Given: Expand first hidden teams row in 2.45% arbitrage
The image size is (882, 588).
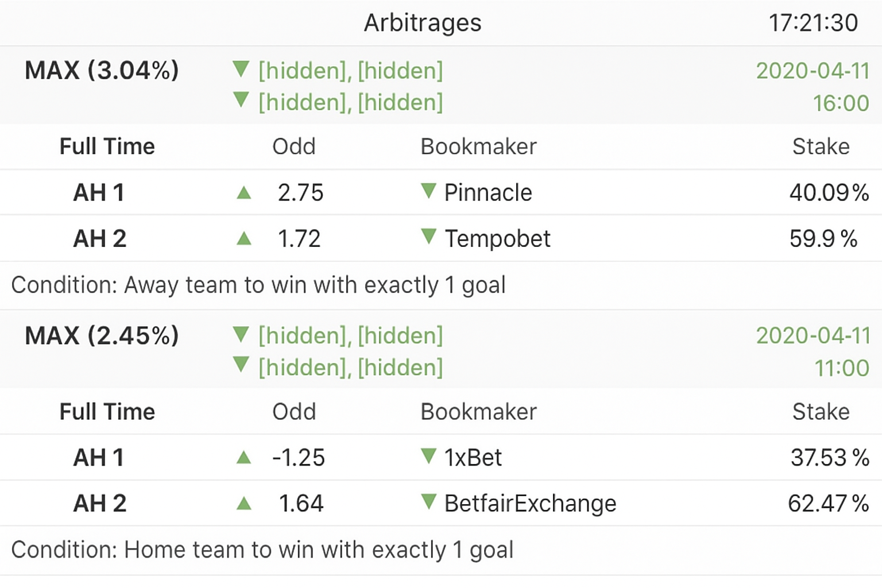Looking at the screenshot, I should (x=241, y=335).
